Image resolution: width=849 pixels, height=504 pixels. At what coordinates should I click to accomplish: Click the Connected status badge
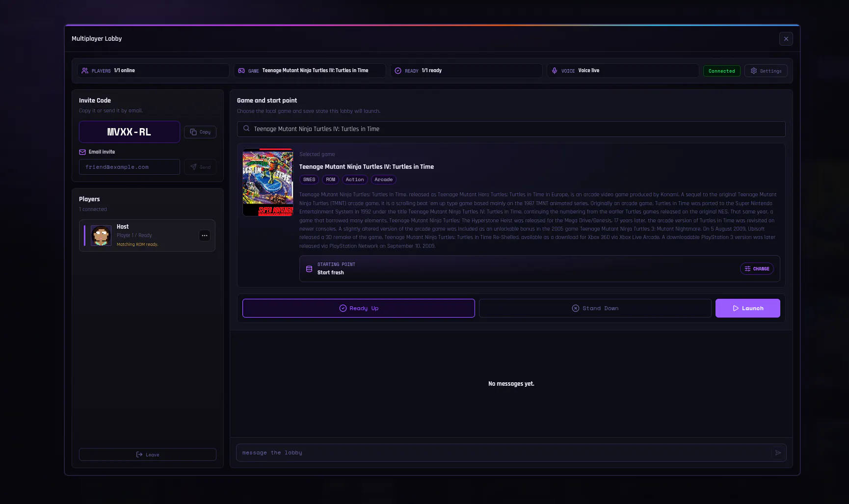coord(721,71)
